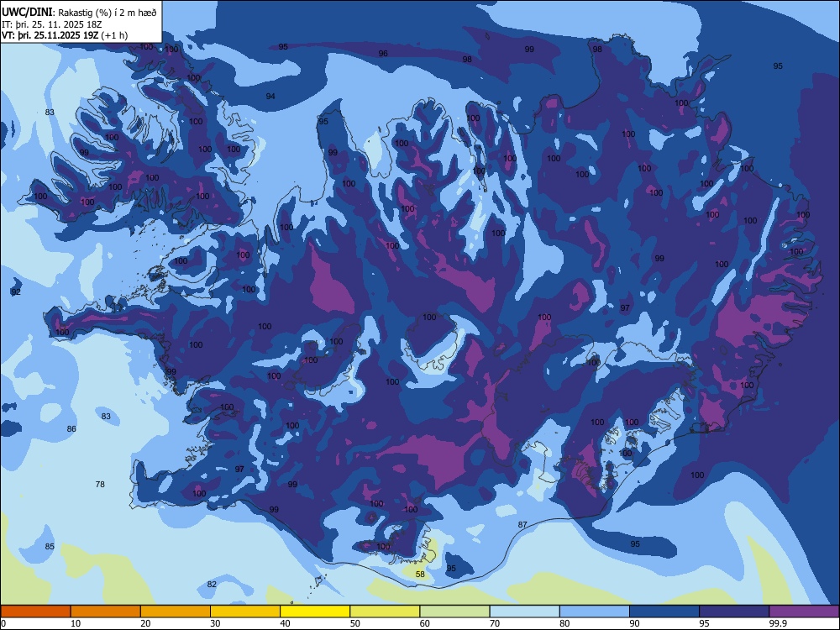Viewport: 840px width, 630px height.
Task: Click the 80–90 sky blue legend swatch
Action: click(595, 612)
